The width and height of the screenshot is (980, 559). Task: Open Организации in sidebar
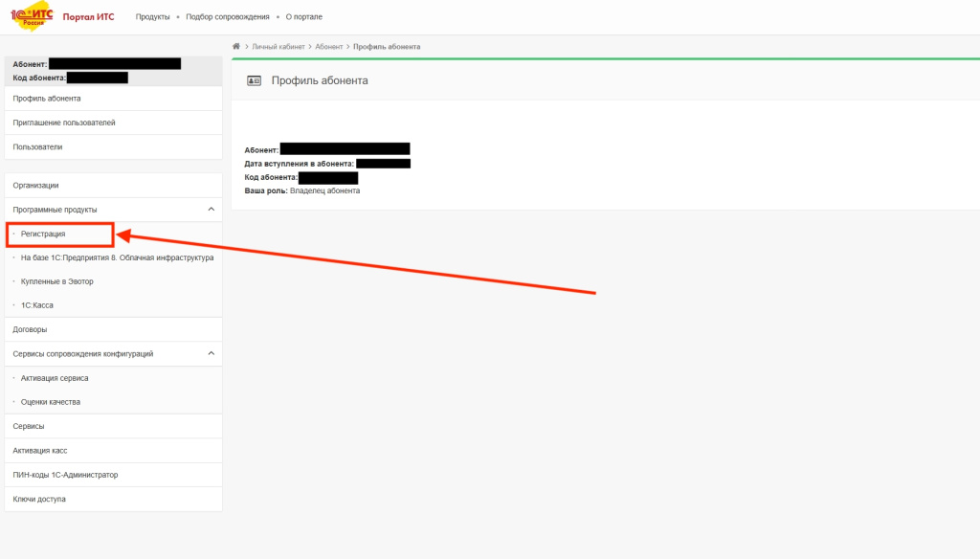tap(35, 185)
